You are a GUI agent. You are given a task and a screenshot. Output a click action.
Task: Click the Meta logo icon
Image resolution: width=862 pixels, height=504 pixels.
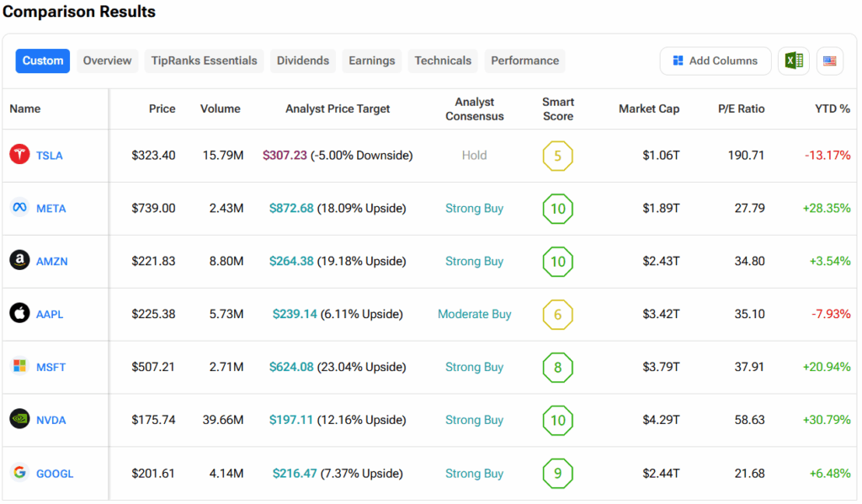[19, 208]
